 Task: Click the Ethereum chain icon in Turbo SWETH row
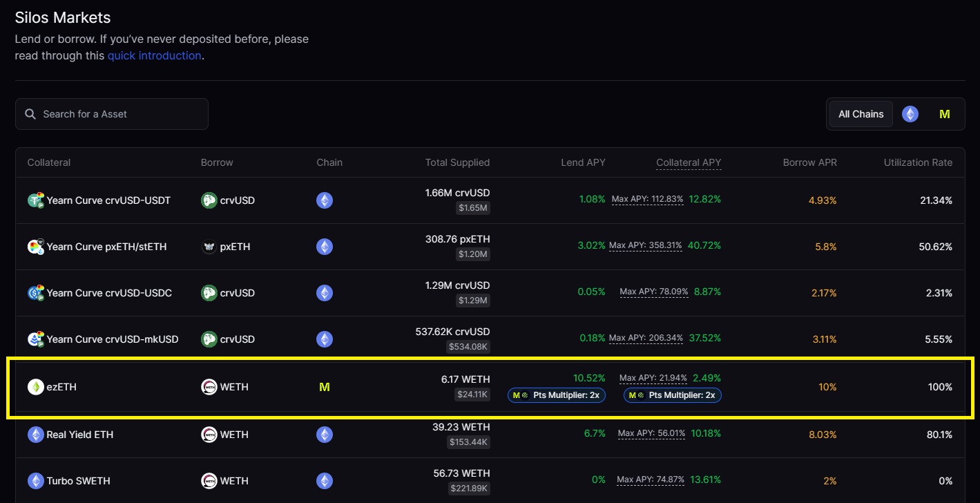(x=325, y=481)
